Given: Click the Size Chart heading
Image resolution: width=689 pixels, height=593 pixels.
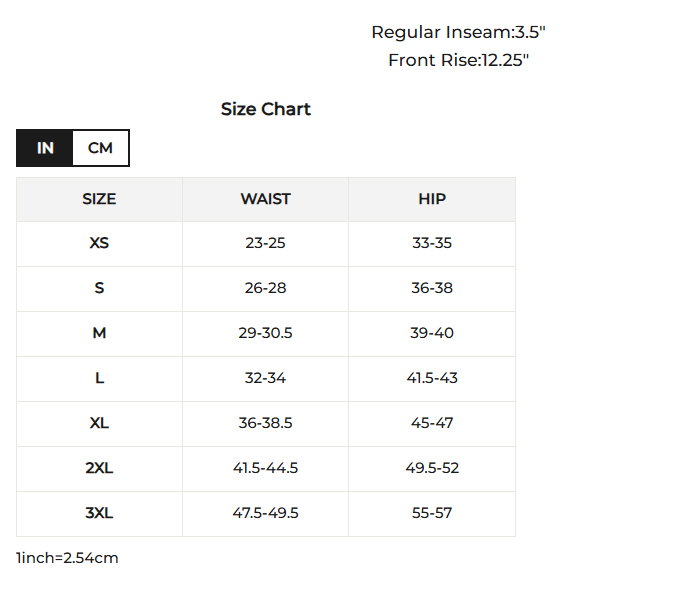Looking at the screenshot, I should (265, 109).
